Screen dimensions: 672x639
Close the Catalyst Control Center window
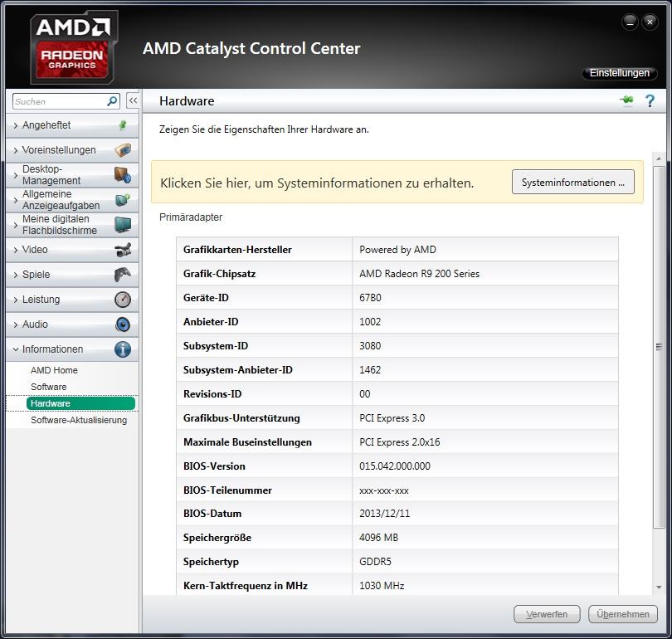(x=650, y=22)
